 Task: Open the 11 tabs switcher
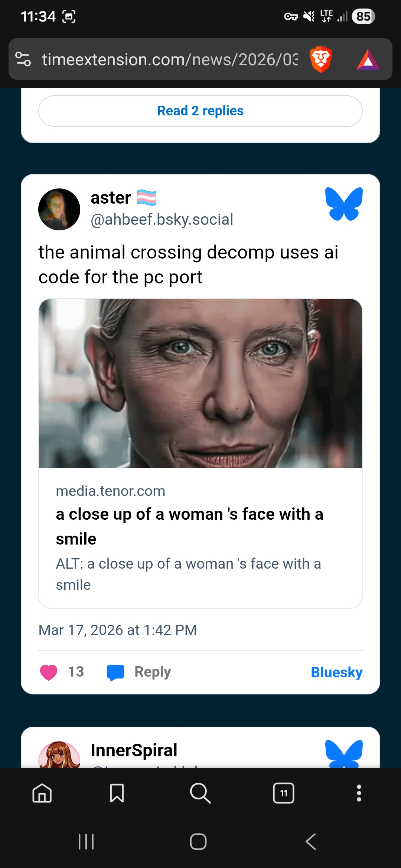(x=284, y=793)
